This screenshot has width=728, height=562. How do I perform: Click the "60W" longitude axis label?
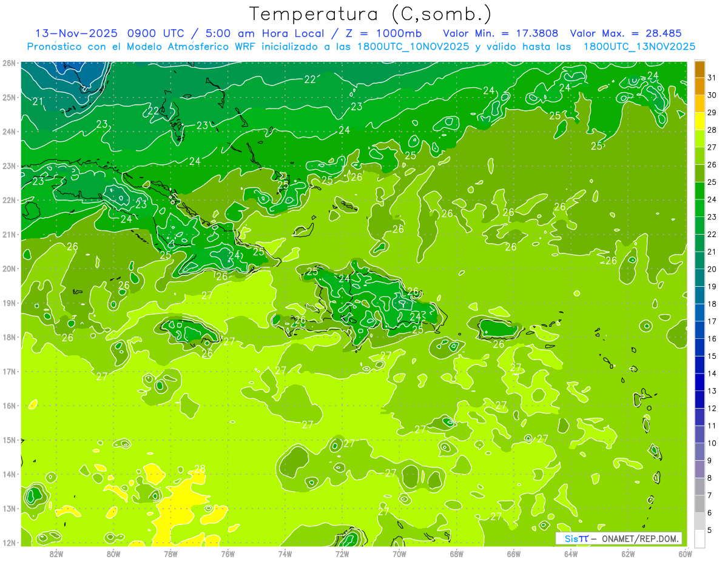tap(686, 554)
